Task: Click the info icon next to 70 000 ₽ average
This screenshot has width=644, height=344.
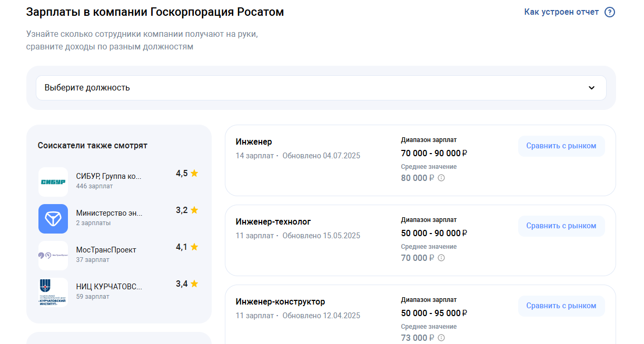Action: [x=441, y=258]
